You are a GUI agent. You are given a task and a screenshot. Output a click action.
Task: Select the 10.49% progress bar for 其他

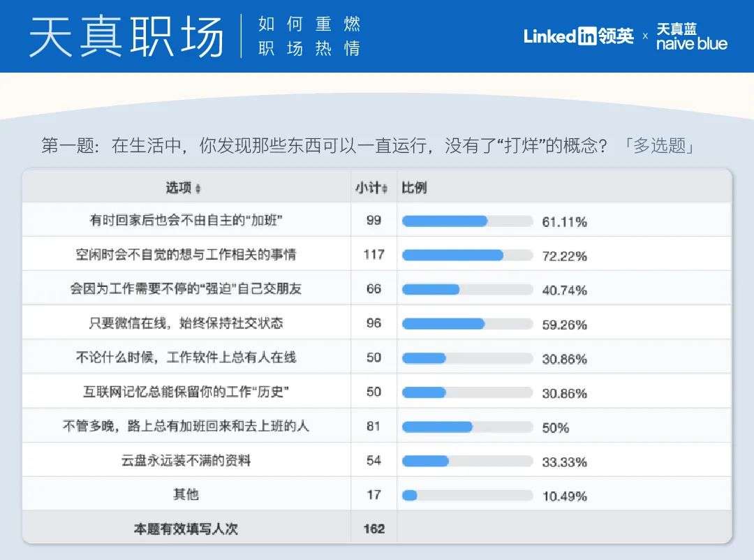467,496
